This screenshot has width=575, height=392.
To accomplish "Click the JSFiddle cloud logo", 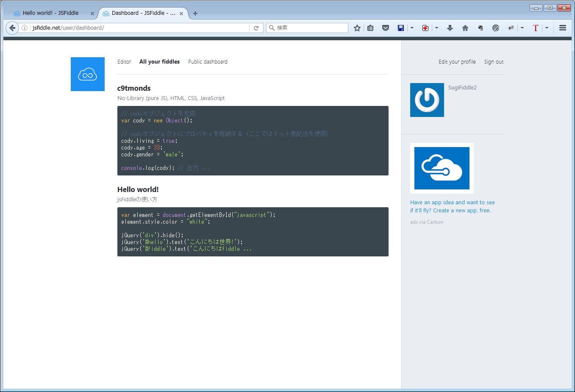I will 88,74.
